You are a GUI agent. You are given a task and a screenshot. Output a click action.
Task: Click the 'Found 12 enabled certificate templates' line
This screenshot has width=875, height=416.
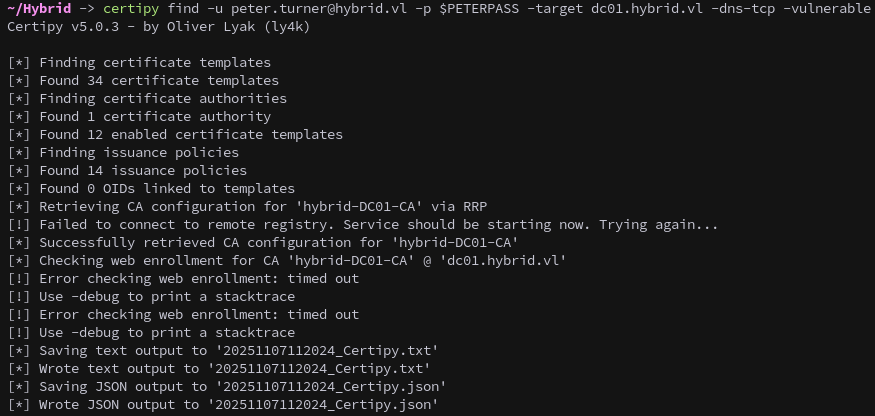[x=190, y=134]
